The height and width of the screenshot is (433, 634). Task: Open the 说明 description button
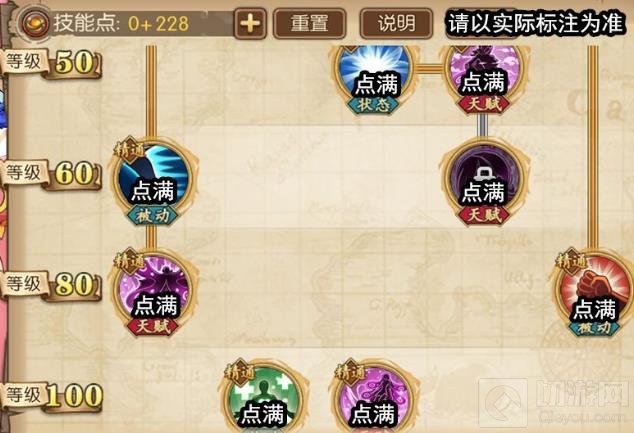[396, 24]
